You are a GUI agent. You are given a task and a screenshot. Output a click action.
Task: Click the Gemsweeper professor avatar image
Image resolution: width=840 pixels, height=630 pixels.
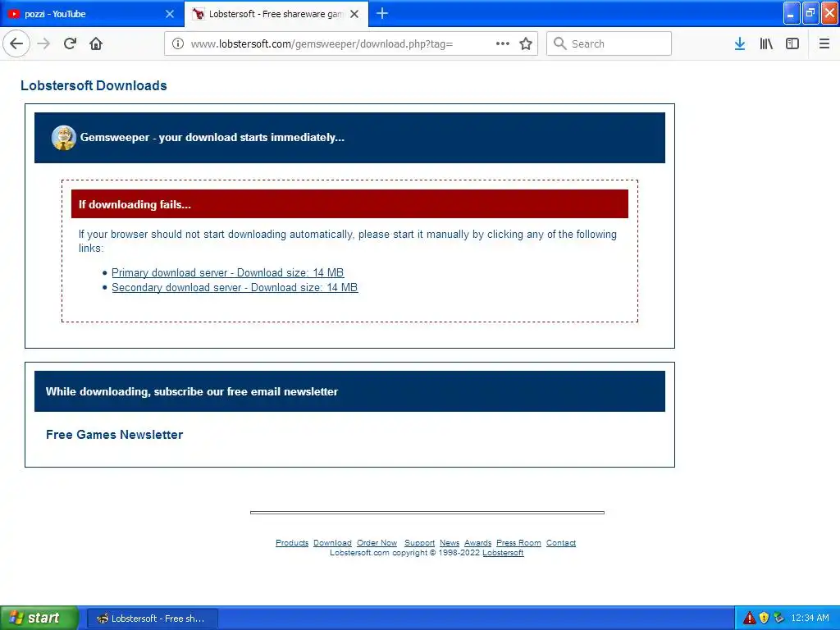click(64, 138)
